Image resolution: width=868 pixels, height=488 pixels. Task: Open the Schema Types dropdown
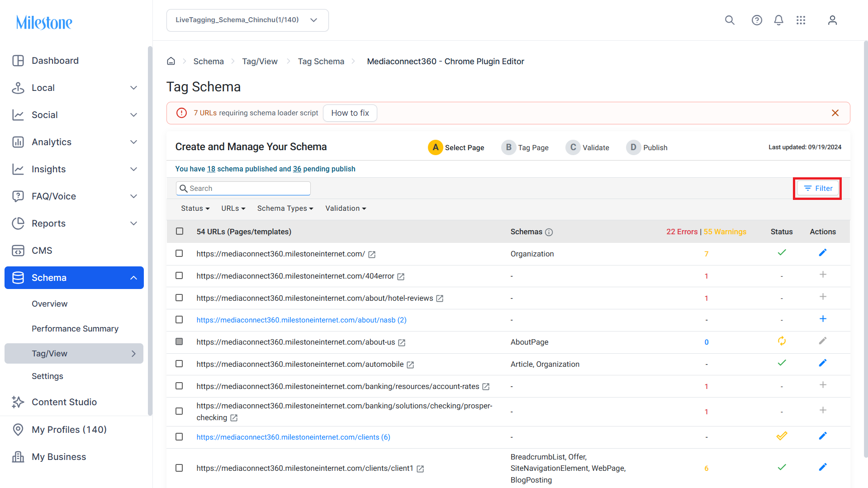tap(285, 208)
